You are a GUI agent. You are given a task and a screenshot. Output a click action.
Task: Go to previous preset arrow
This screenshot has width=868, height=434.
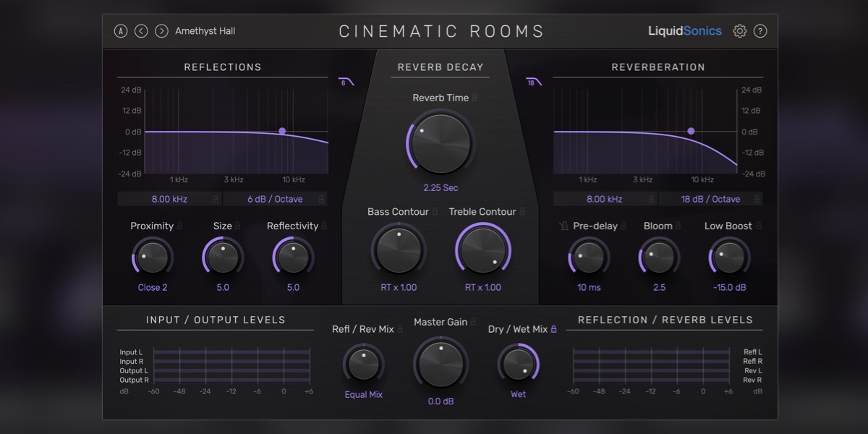[x=141, y=31]
